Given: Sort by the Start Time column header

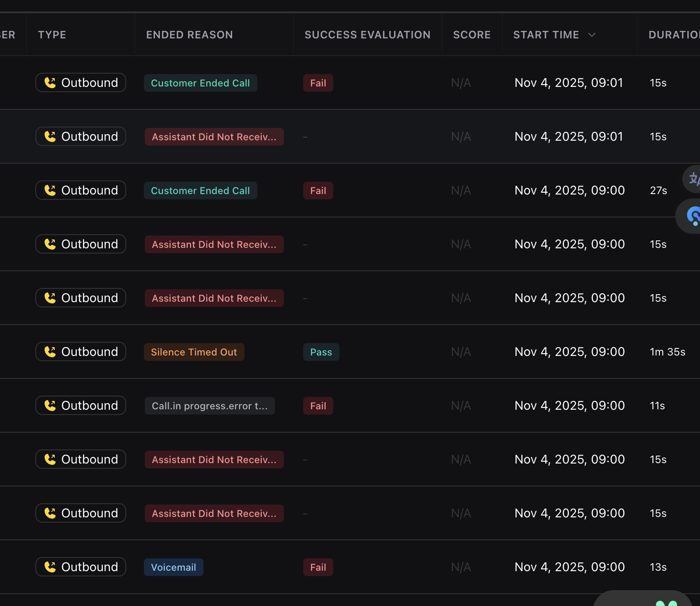Looking at the screenshot, I should click(x=546, y=35).
